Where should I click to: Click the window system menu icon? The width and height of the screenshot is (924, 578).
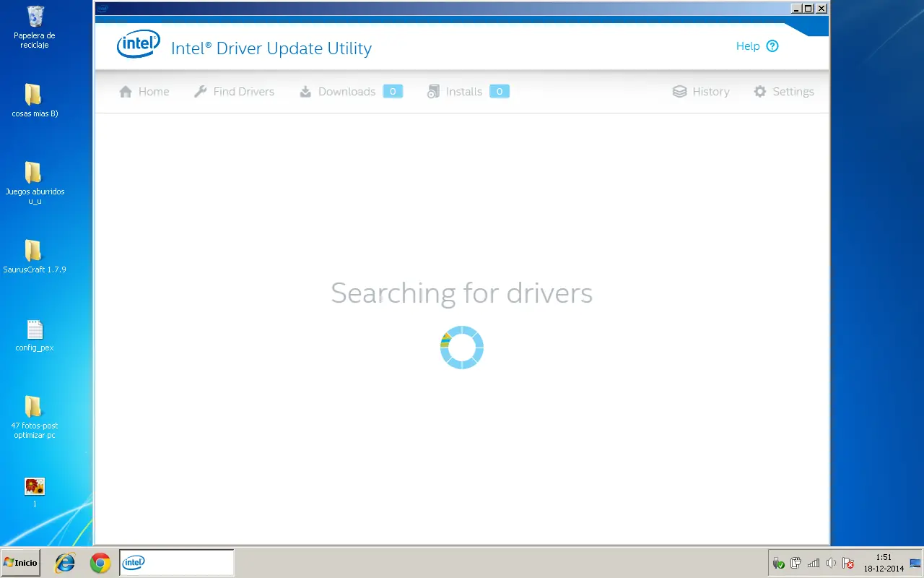[103, 9]
